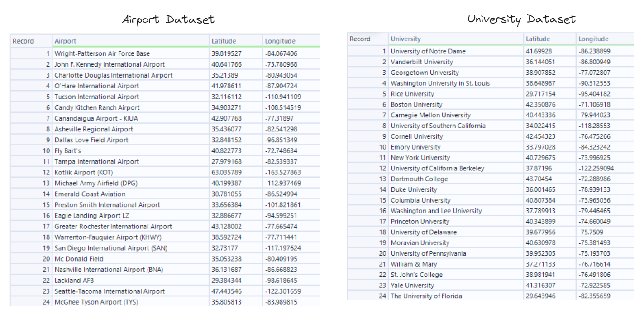Click the Carnegie Mellon University cell
644x315 pixels.
click(430, 115)
